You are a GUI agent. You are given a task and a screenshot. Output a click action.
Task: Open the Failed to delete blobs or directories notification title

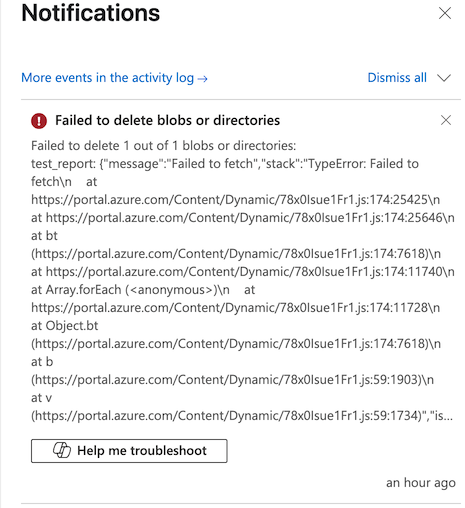[x=167, y=120]
